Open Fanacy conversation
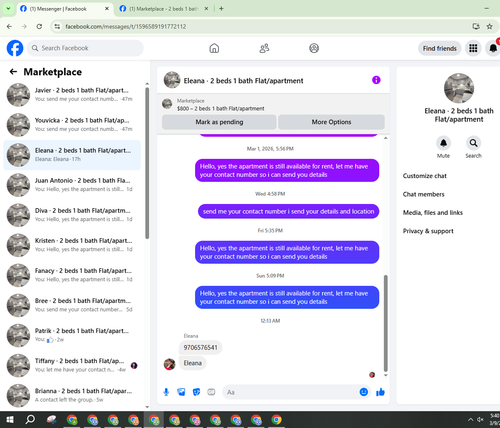500x428 pixels. click(72, 275)
